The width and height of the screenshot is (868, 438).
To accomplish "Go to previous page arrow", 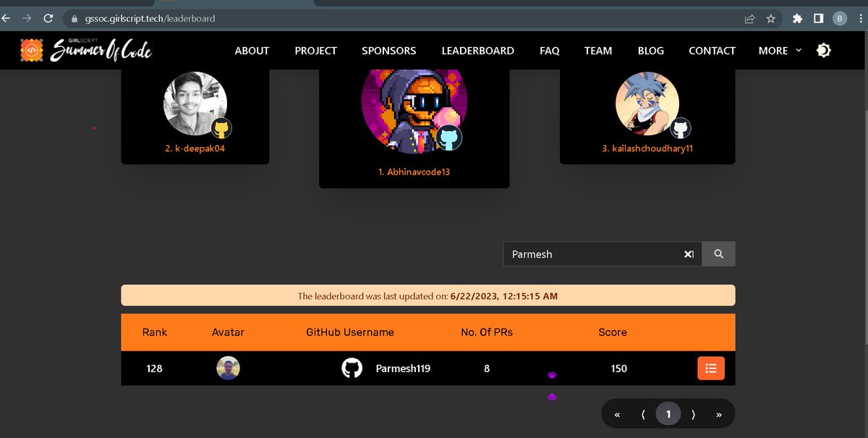I will click(642, 415).
